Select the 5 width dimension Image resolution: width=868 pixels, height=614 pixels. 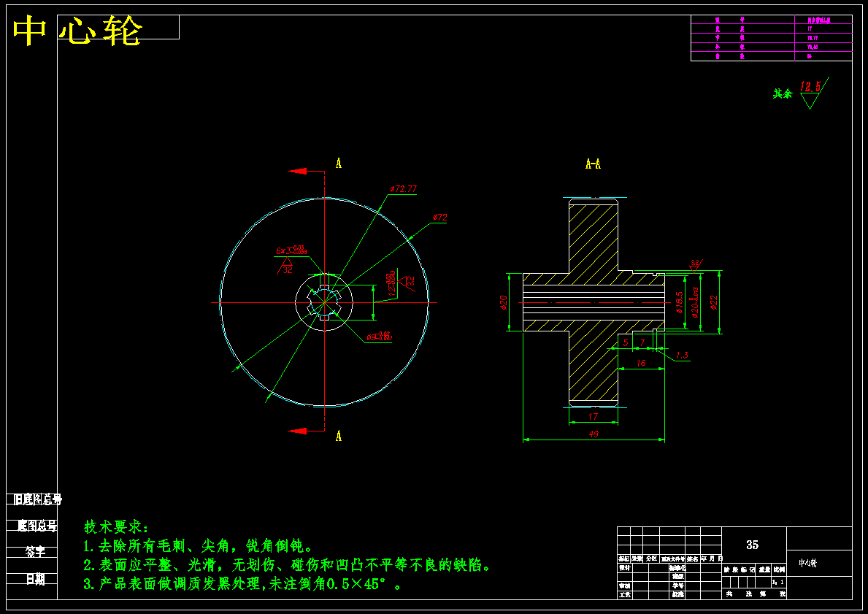pos(626,342)
